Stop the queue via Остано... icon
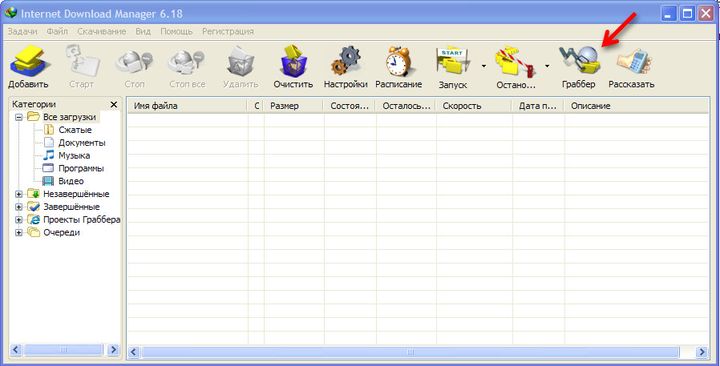720x366 pixels. tap(515, 67)
